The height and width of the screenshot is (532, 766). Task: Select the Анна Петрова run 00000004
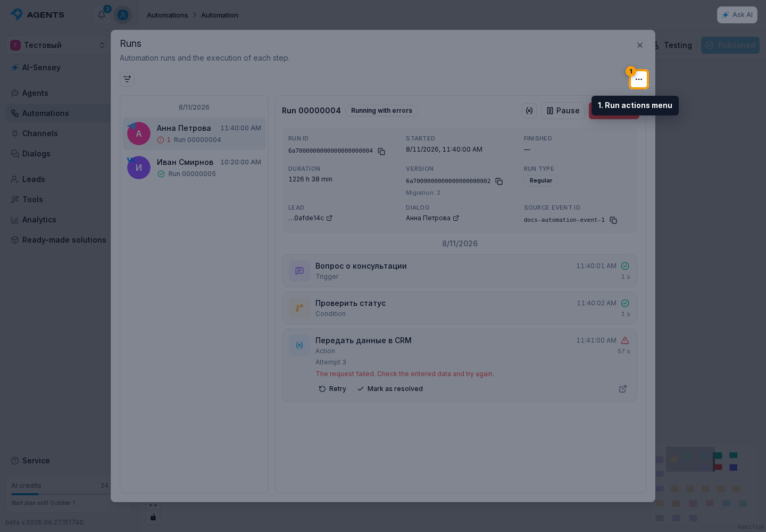(194, 134)
